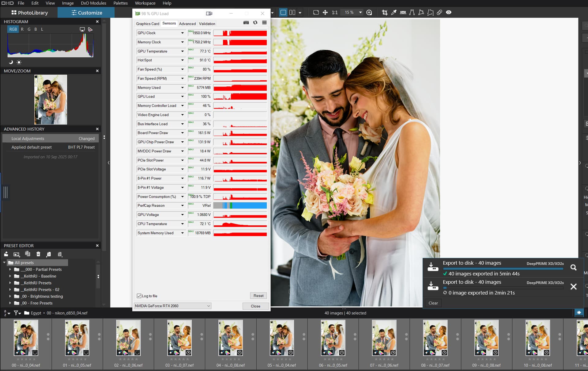Open the Palettes menu
588x371 pixels.
(120, 3)
